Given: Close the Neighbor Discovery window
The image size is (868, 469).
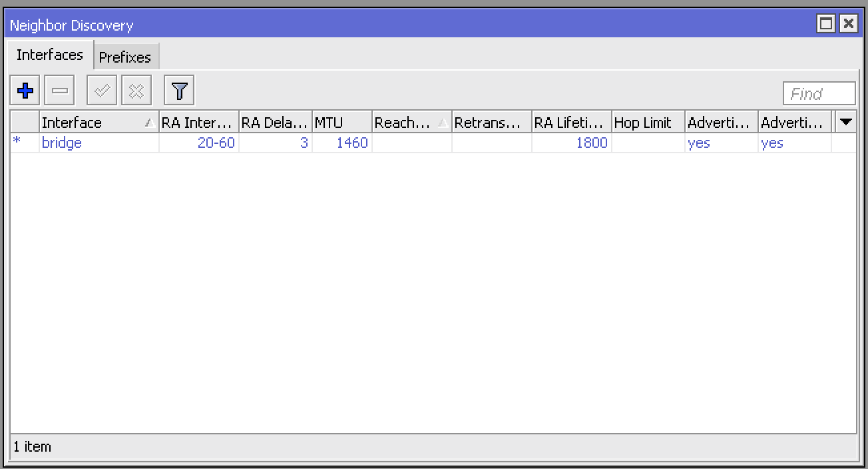Looking at the screenshot, I should [848, 25].
